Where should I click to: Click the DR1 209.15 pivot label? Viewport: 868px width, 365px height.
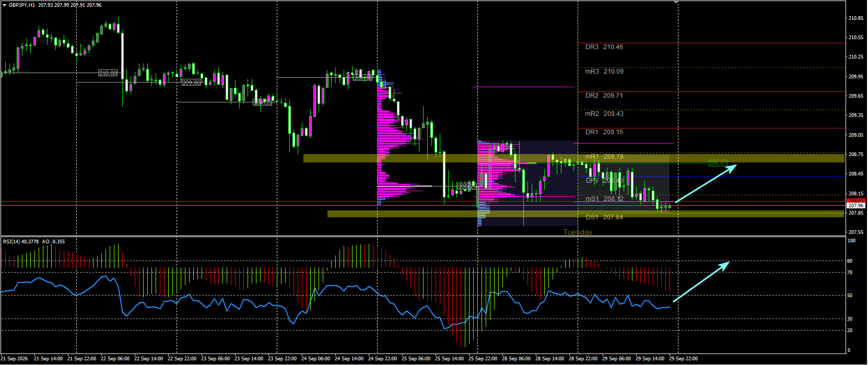pos(604,132)
